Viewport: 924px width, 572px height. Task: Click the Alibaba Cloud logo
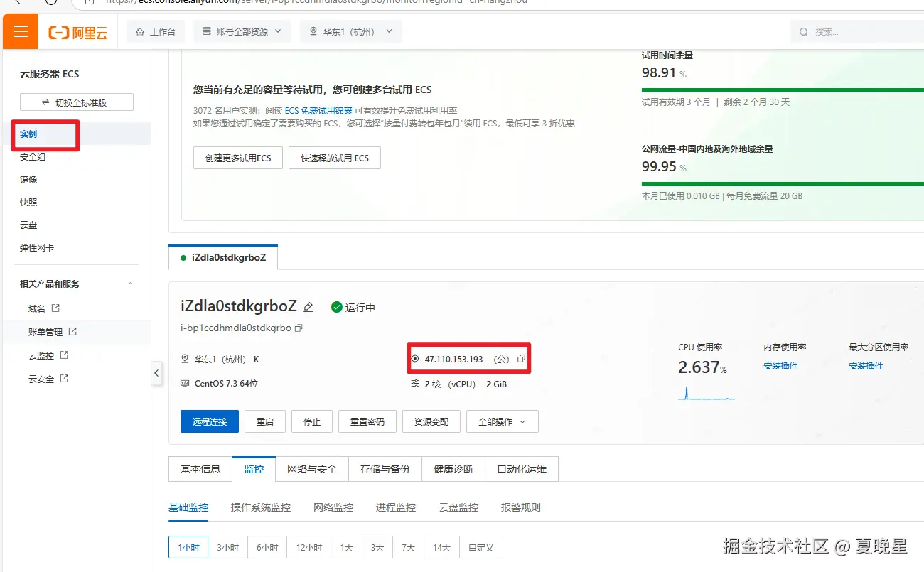coord(78,32)
